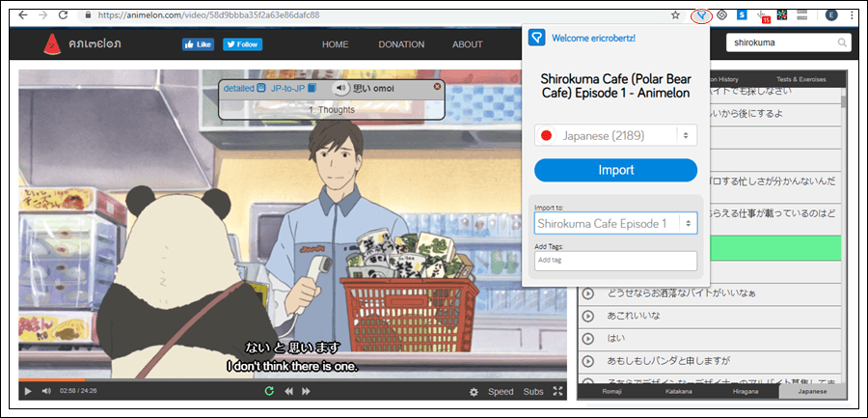Open the detailed dictionary link

[238, 88]
